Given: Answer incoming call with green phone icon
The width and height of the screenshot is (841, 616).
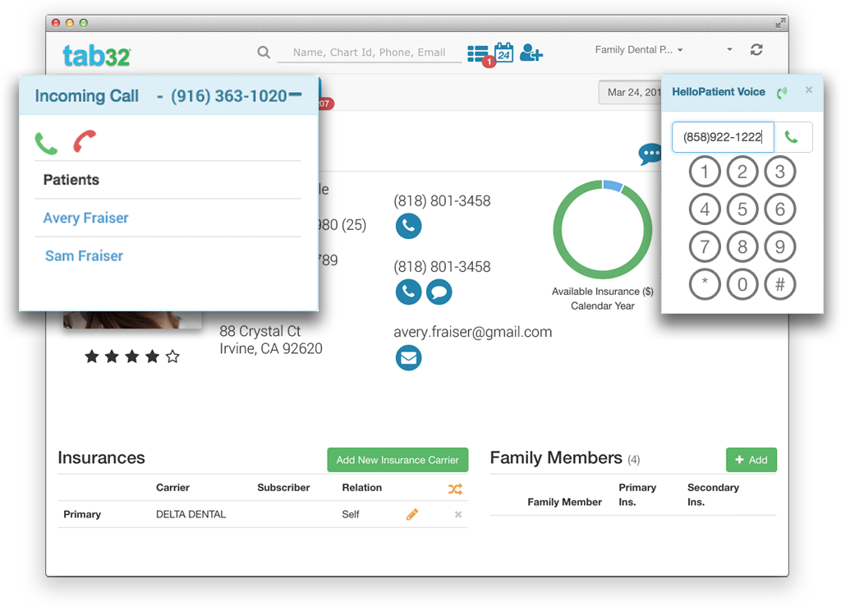Looking at the screenshot, I should tap(46, 143).
